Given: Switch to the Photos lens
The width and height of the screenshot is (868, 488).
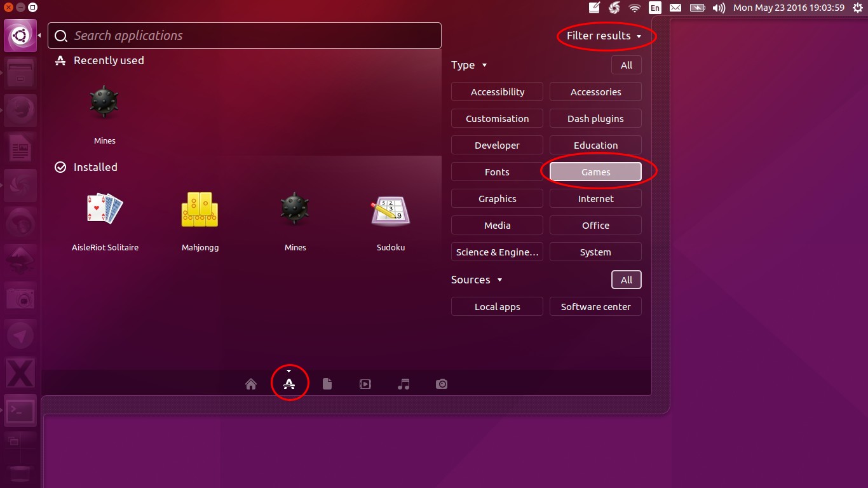Looking at the screenshot, I should click(x=442, y=384).
